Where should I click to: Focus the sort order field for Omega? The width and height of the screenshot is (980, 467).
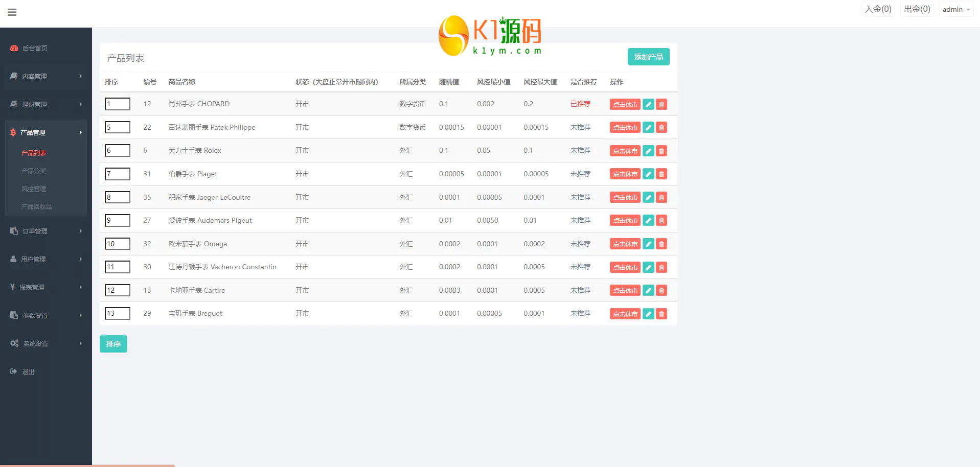click(x=118, y=244)
